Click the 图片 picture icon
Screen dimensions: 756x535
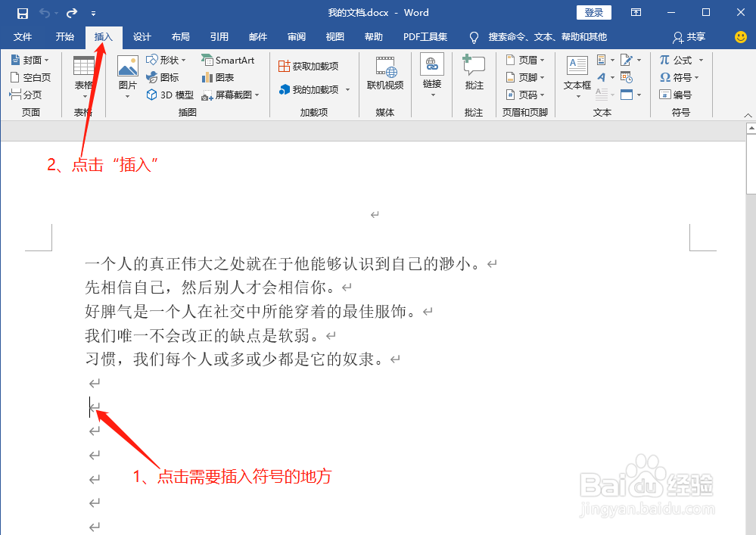click(128, 66)
